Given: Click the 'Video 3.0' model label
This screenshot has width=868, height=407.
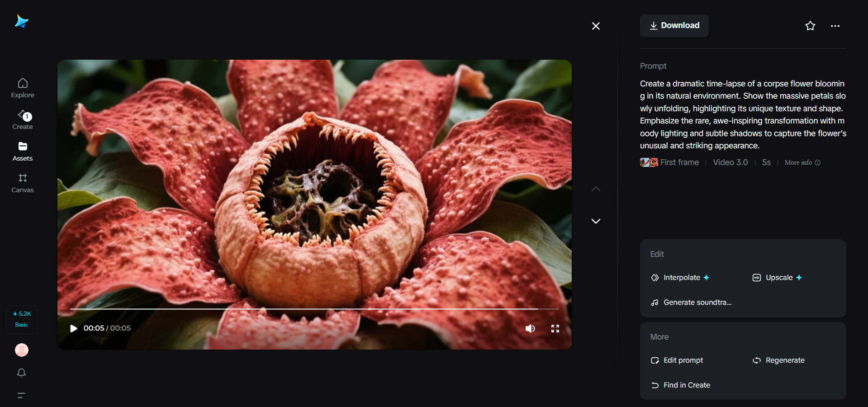Looking at the screenshot, I should 730,162.
